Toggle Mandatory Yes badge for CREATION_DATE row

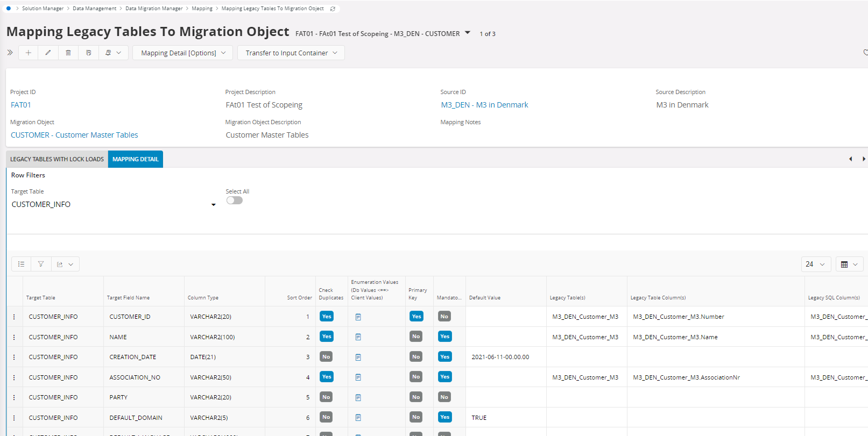click(444, 357)
